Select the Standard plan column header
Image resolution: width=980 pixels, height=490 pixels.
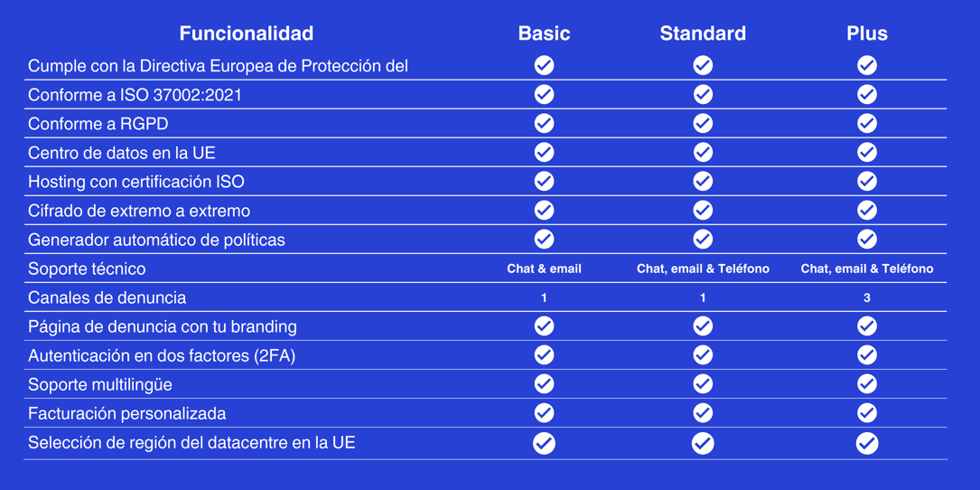[x=703, y=33]
